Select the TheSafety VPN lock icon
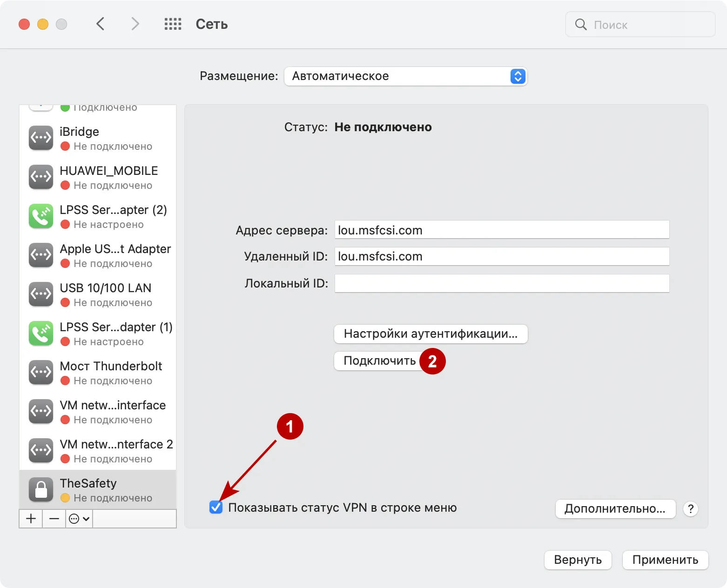The height and width of the screenshot is (588, 727). tap(40, 489)
